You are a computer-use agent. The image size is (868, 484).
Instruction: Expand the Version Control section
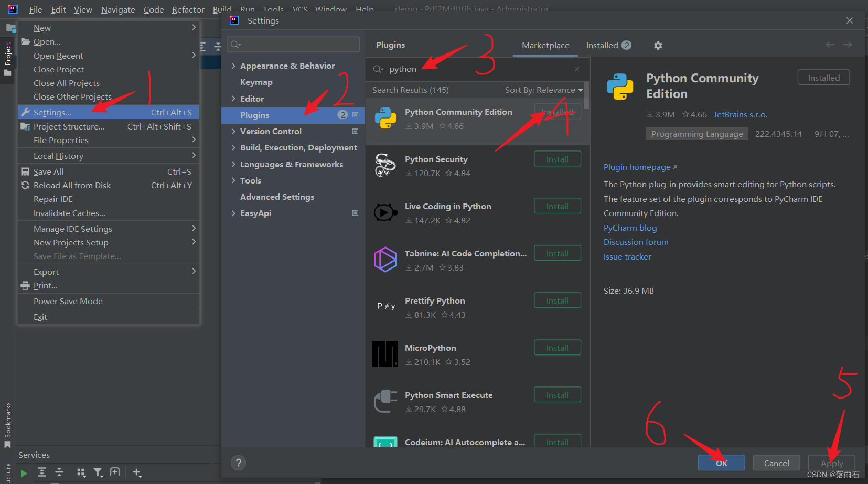coord(234,131)
